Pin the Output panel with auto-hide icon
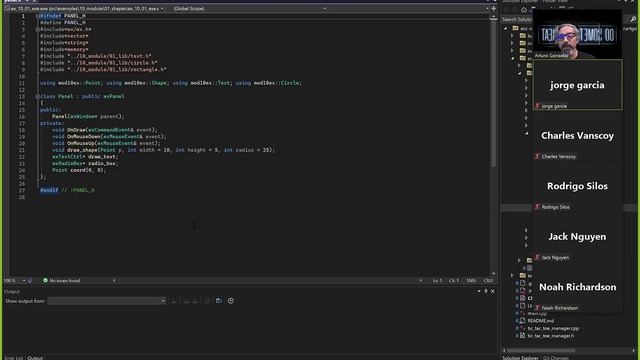Viewport: 640px width, 360px height. [x=486, y=291]
